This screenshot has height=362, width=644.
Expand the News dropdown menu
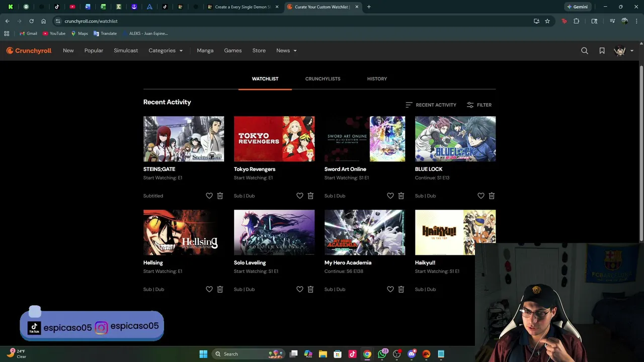pos(286,50)
